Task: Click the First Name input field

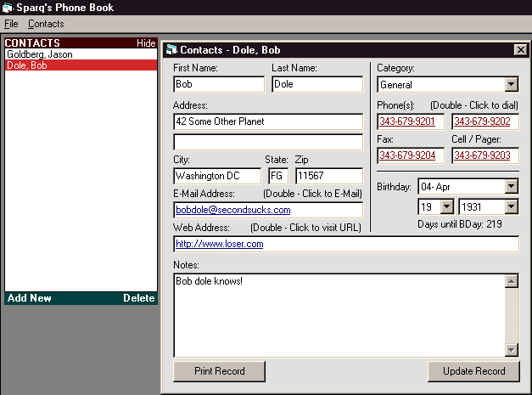Action: [219, 84]
